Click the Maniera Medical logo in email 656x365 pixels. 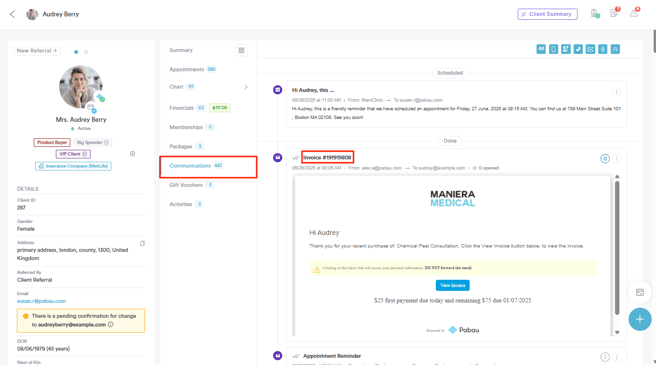click(x=453, y=199)
